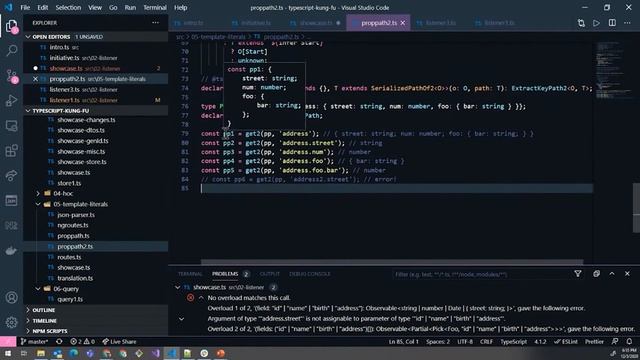
Task: Collapse the Open Editors section
Action: [x=28, y=37]
